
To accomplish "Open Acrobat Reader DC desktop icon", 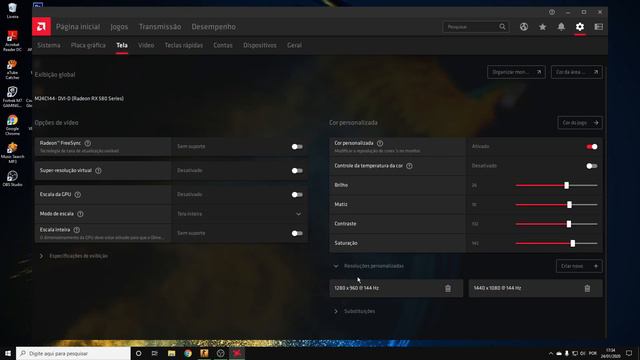I will pyautogui.click(x=12, y=41).
